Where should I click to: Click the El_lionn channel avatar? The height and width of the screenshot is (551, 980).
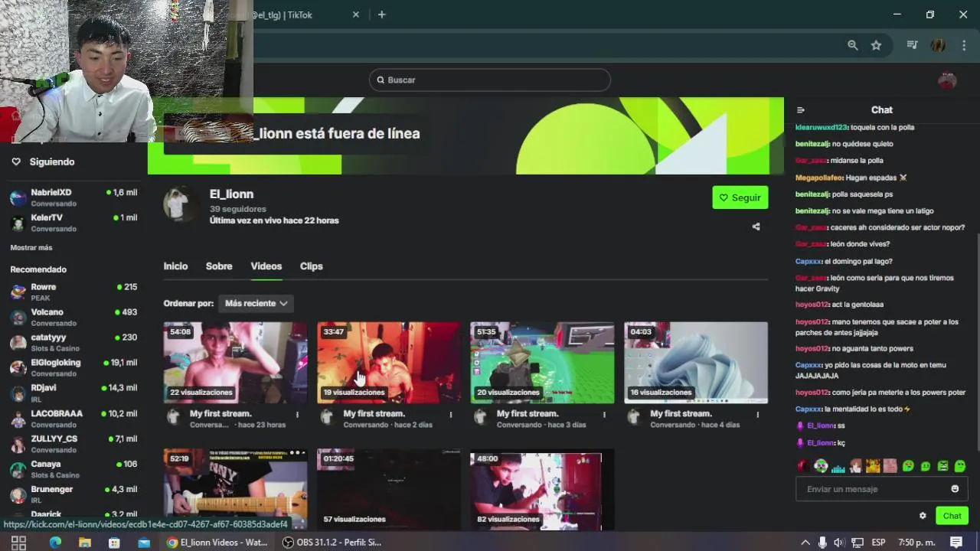[181, 204]
